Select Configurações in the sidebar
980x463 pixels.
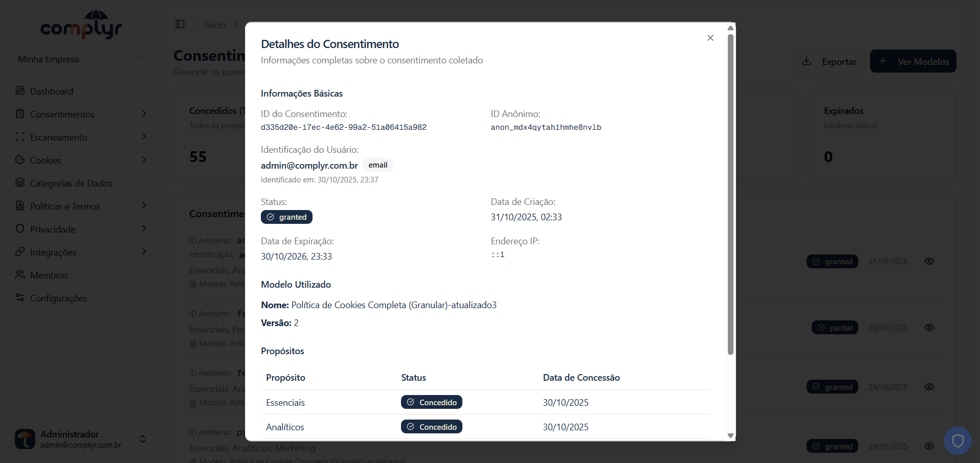tap(58, 298)
